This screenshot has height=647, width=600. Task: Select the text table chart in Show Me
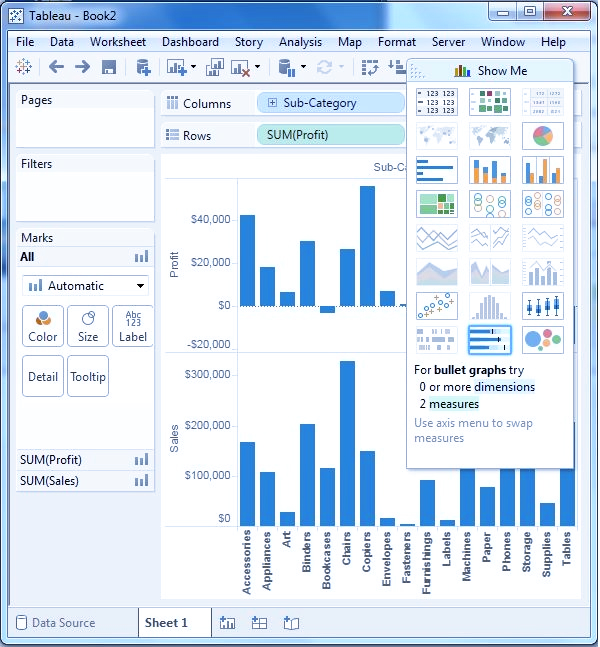coord(437,102)
